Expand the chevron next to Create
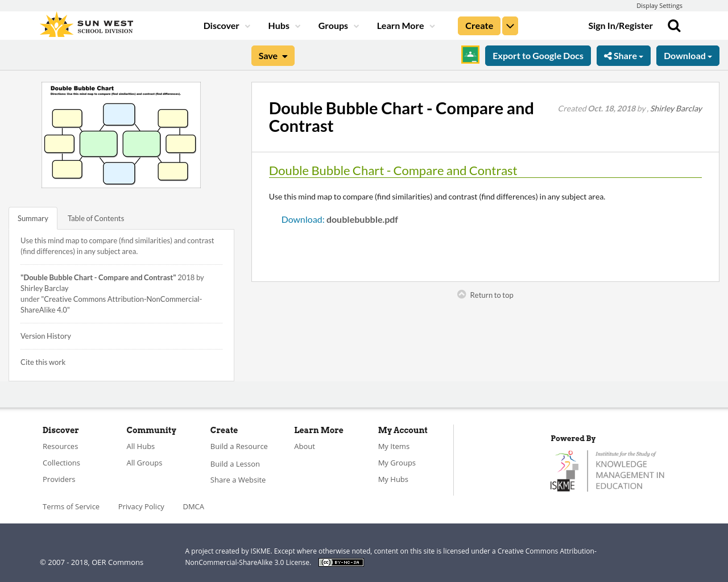728x582 pixels. point(510,25)
